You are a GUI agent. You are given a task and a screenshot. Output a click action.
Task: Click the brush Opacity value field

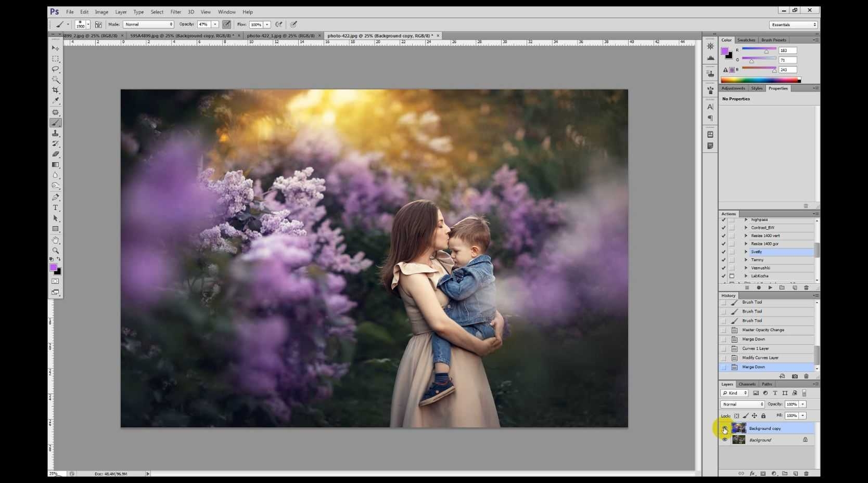pyautogui.click(x=203, y=24)
